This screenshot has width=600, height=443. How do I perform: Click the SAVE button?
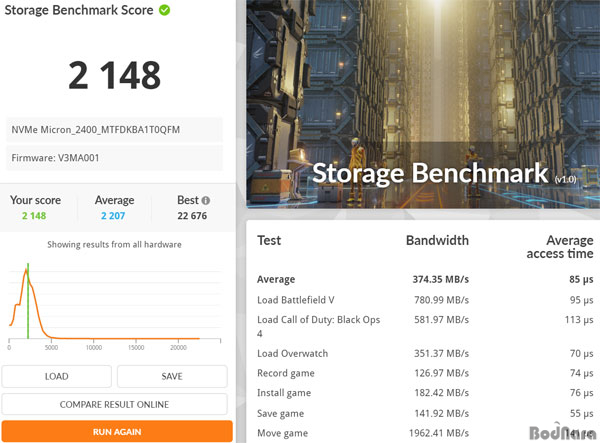172,376
